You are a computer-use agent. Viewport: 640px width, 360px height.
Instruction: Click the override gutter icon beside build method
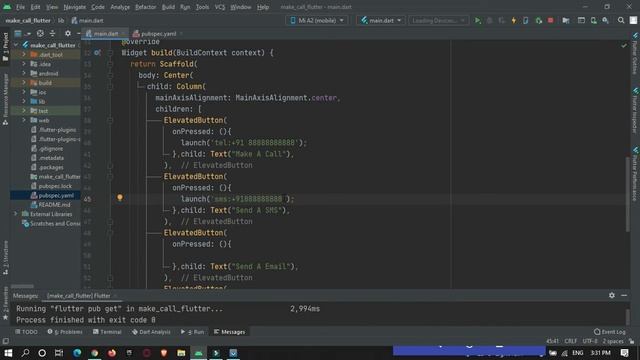[x=97, y=53]
